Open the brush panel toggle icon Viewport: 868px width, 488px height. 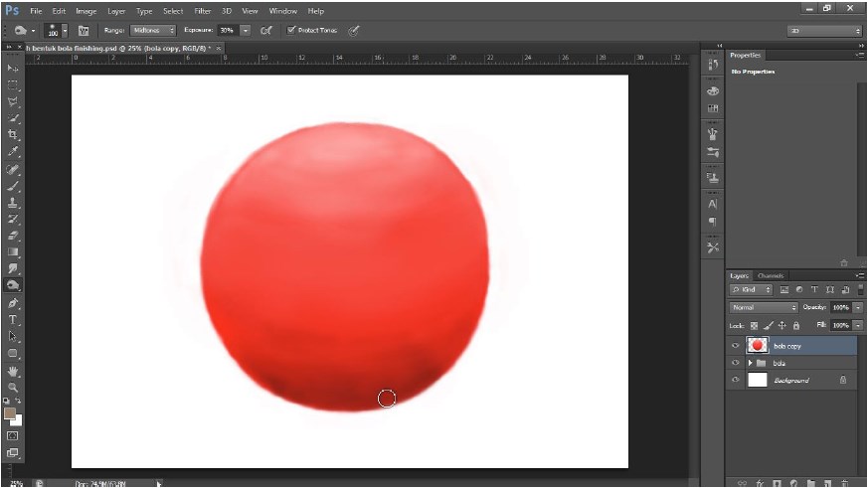coord(84,31)
